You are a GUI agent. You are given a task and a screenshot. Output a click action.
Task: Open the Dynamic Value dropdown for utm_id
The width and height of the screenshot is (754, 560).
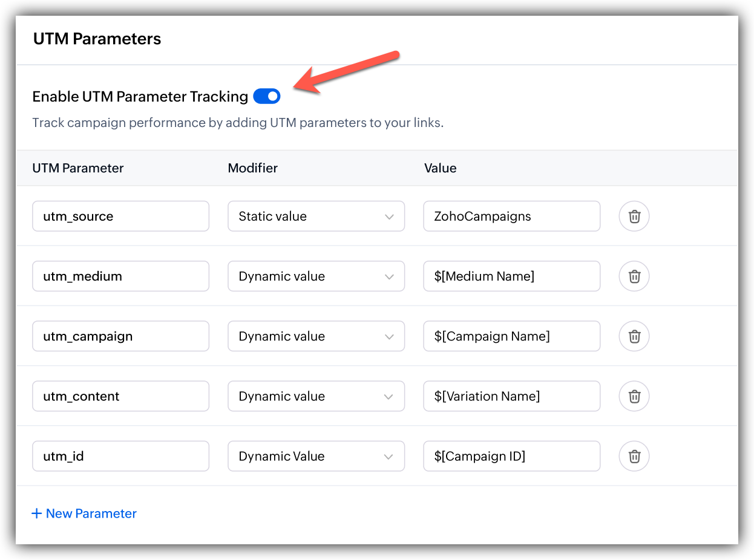(x=316, y=456)
